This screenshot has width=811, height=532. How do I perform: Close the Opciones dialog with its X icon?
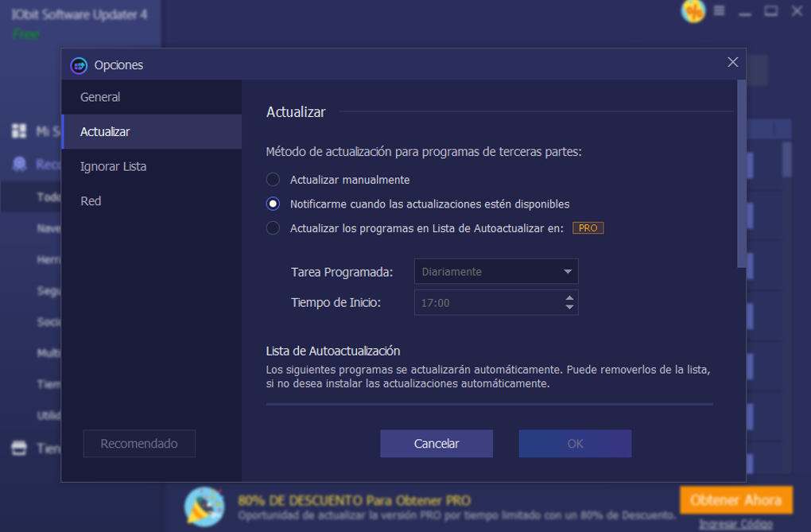pos(732,62)
